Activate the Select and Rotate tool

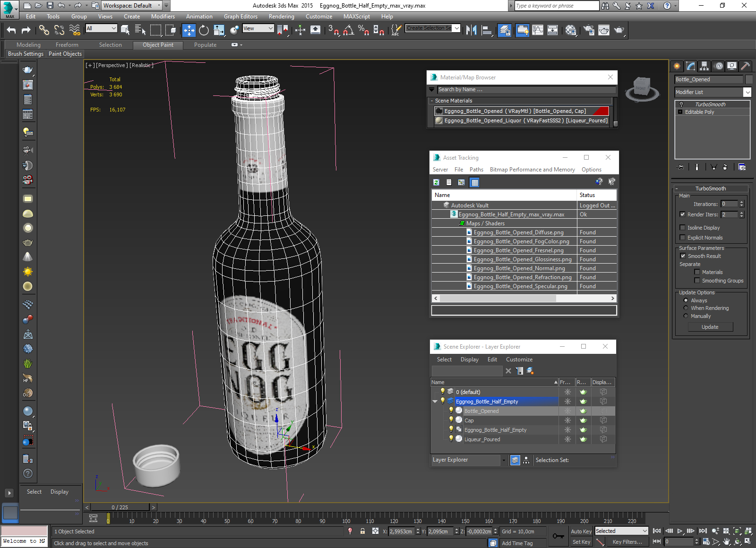(204, 30)
